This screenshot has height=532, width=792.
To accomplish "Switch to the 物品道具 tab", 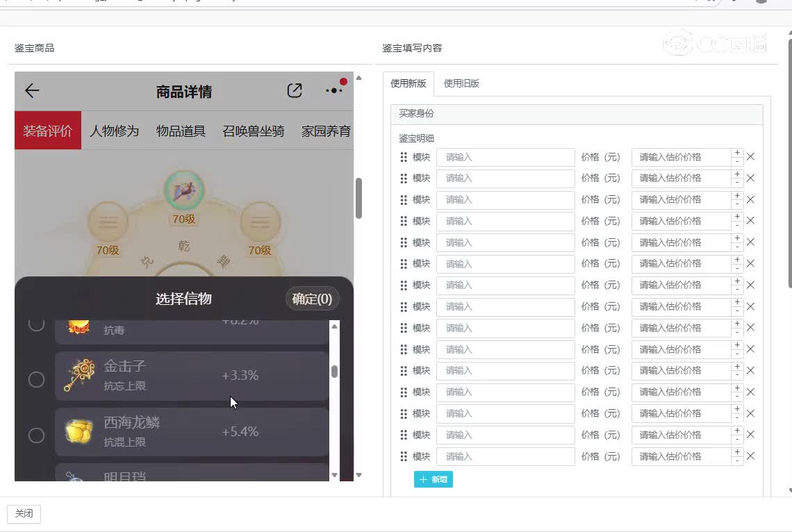I will click(181, 131).
